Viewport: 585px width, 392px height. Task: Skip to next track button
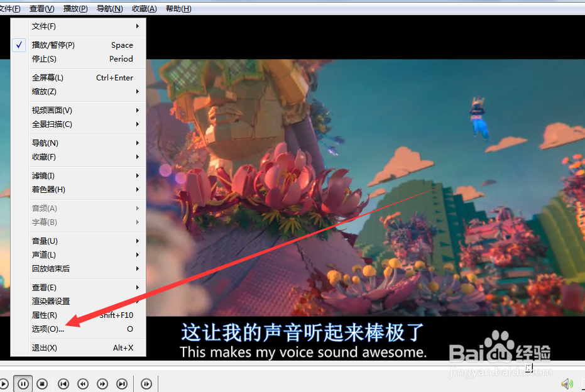coord(122,384)
